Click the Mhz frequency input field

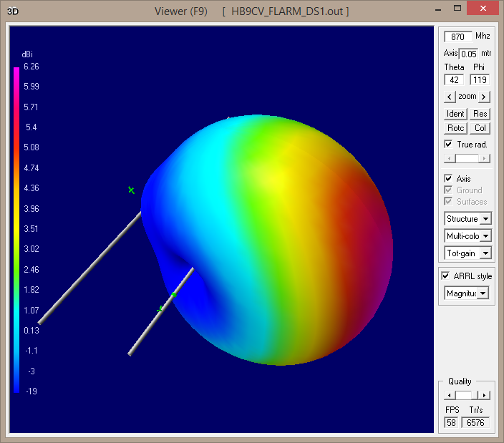click(x=458, y=36)
